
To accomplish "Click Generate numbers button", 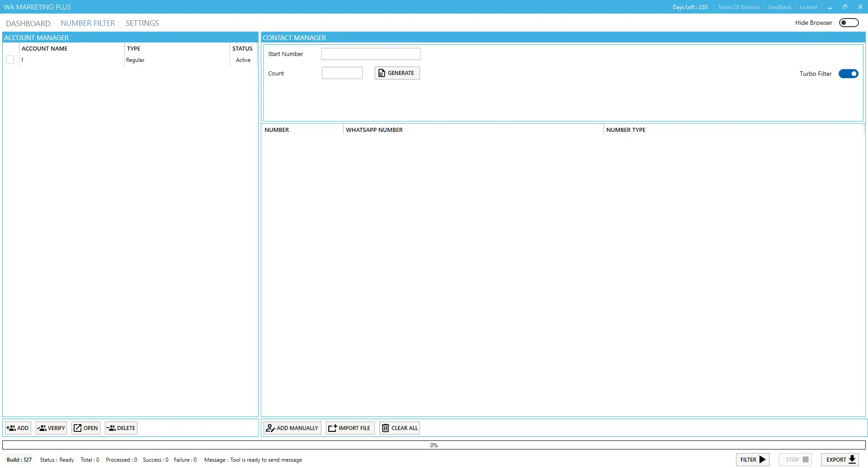I will (397, 73).
